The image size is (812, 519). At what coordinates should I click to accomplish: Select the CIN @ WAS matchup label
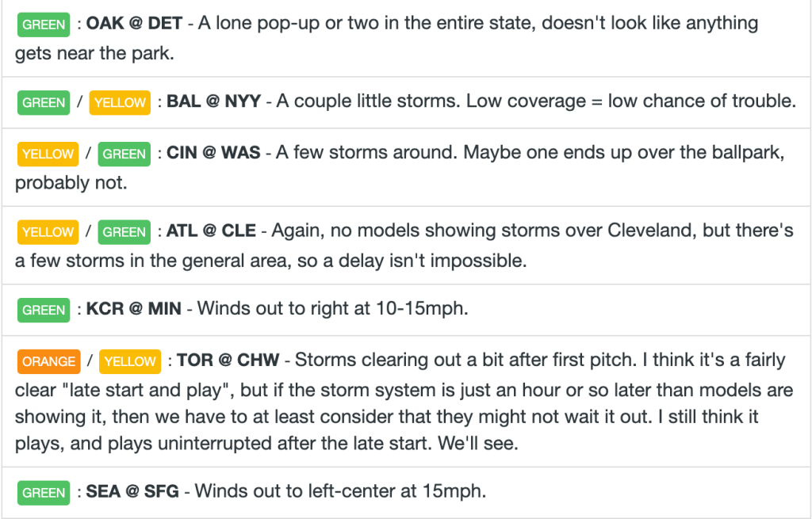213,153
